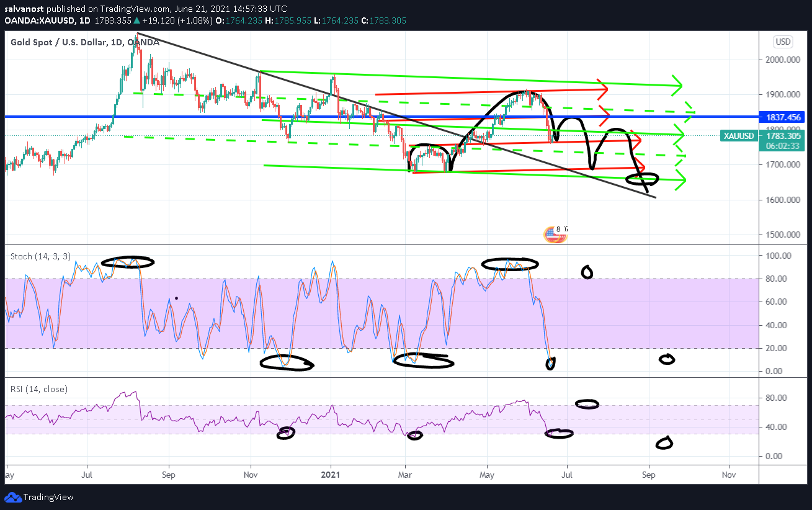Click the Mar label on the time axis
This screenshot has width=812, height=510.
tap(405, 475)
